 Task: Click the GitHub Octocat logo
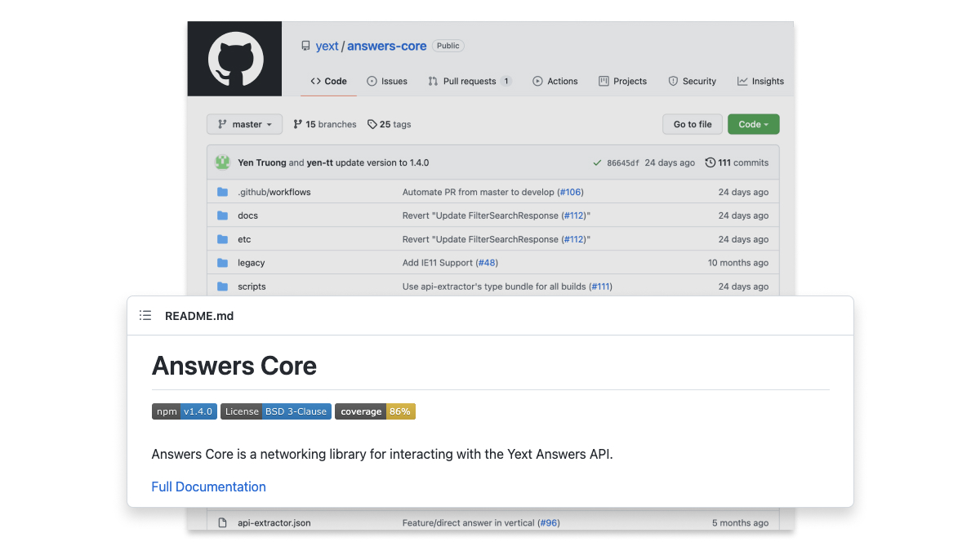tap(235, 60)
